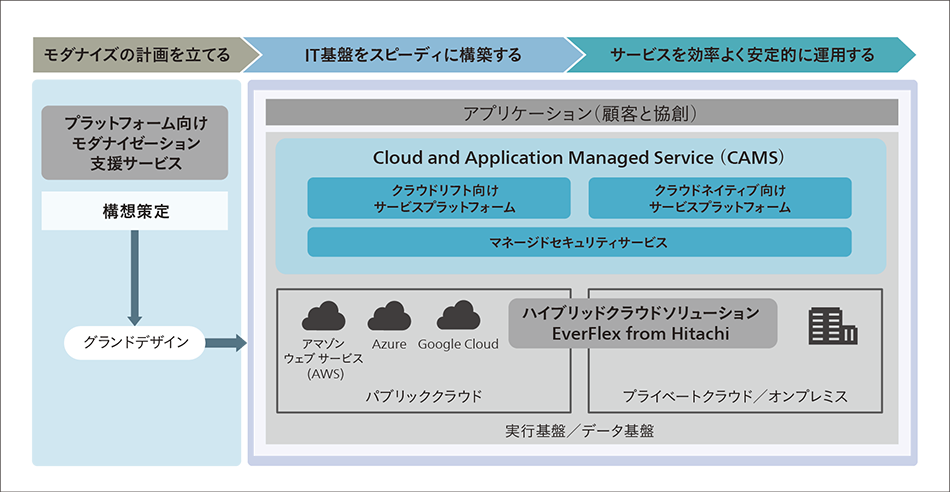This screenshot has width=950, height=492.
Task: Click the Google Cloud text label
Action: click(x=459, y=344)
